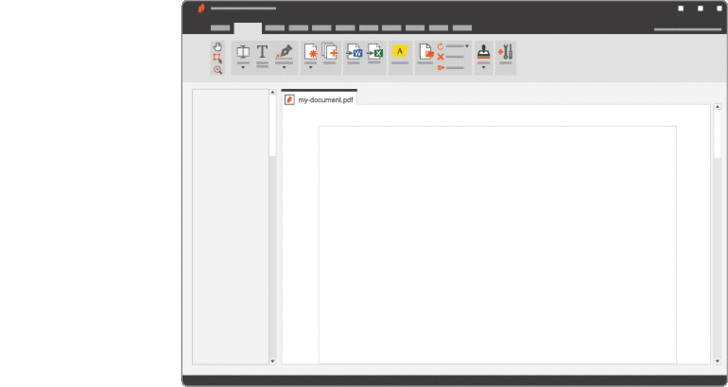Convert the PDF to Excel
Image resolution: width=728 pixels, height=387 pixels.
375,52
